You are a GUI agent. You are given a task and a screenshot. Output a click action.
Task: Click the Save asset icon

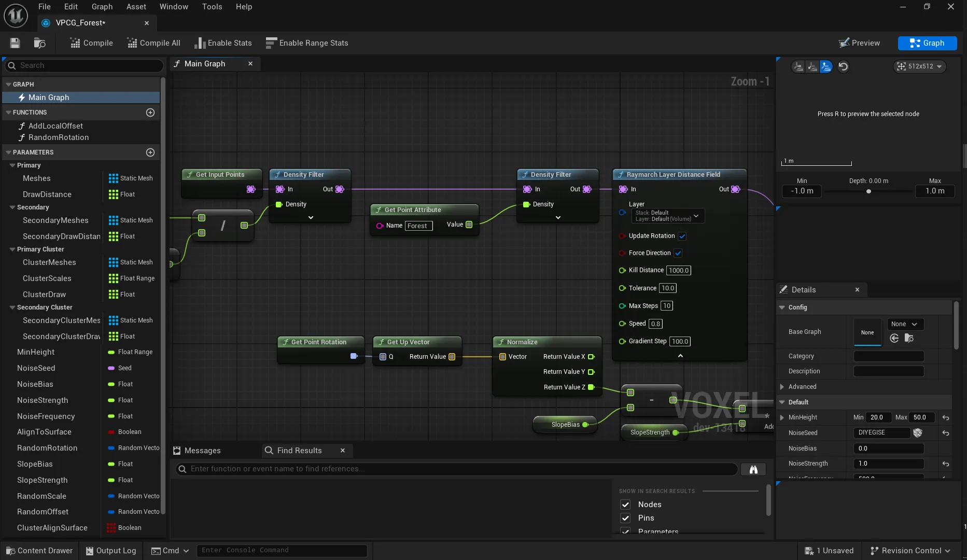coord(15,43)
